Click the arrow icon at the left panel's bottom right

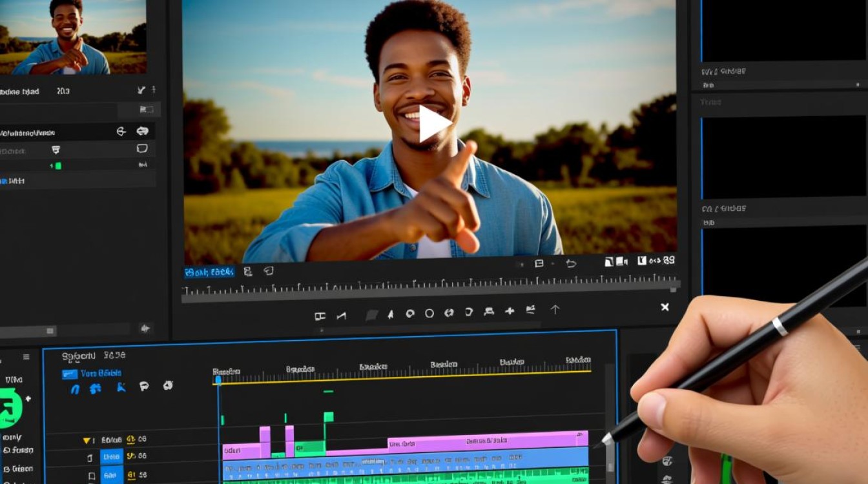point(145,328)
